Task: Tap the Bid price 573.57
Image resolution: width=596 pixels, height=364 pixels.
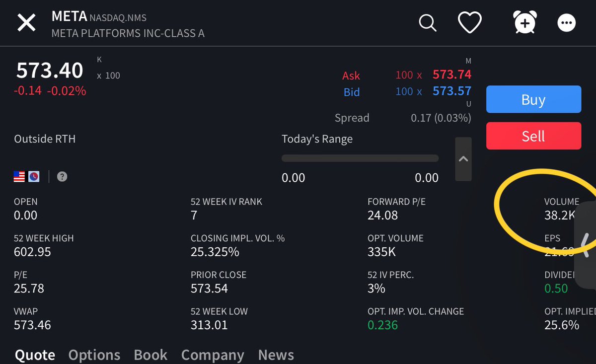Action: [x=452, y=91]
